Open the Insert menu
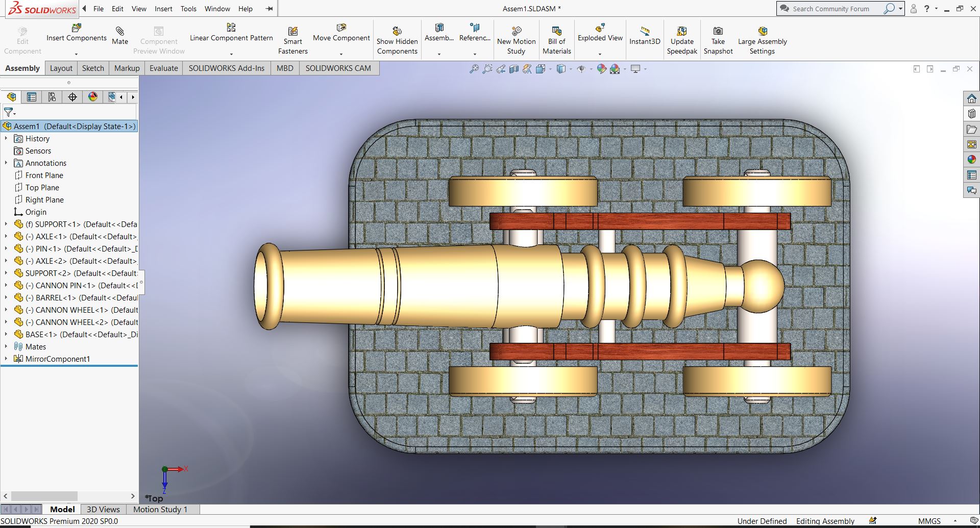The image size is (980, 528). [163, 9]
